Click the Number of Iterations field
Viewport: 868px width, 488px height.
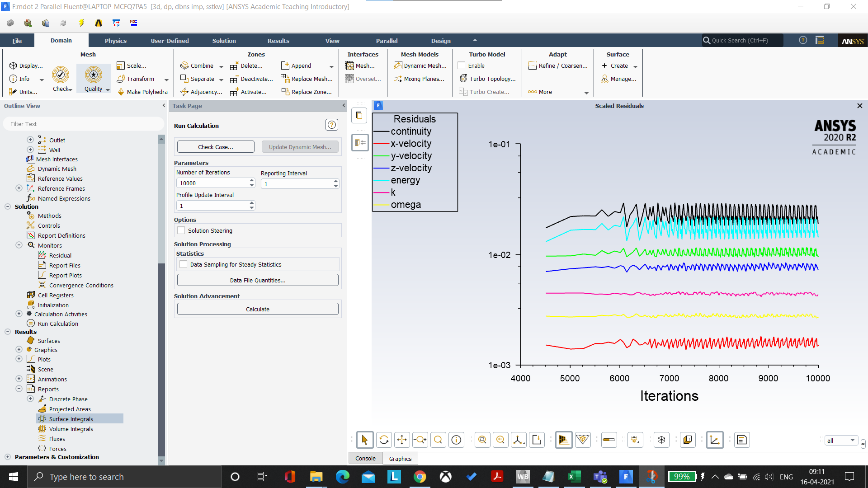[212, 183]
